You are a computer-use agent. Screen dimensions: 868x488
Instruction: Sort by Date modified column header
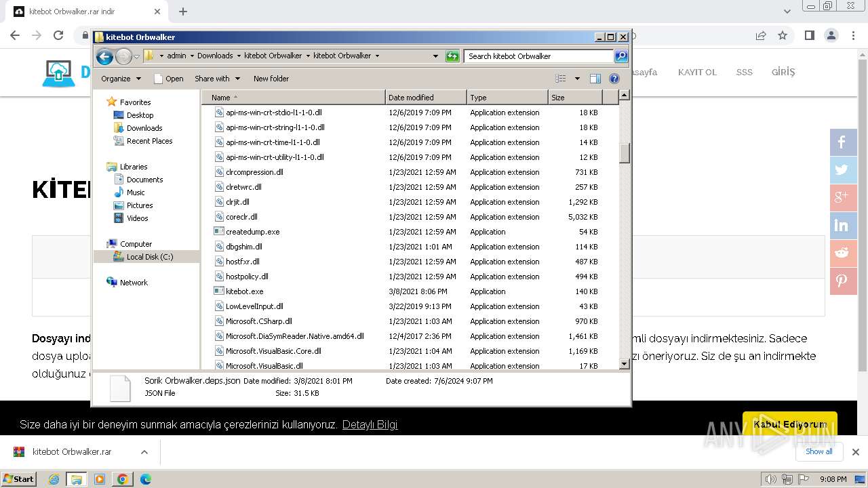426,98
